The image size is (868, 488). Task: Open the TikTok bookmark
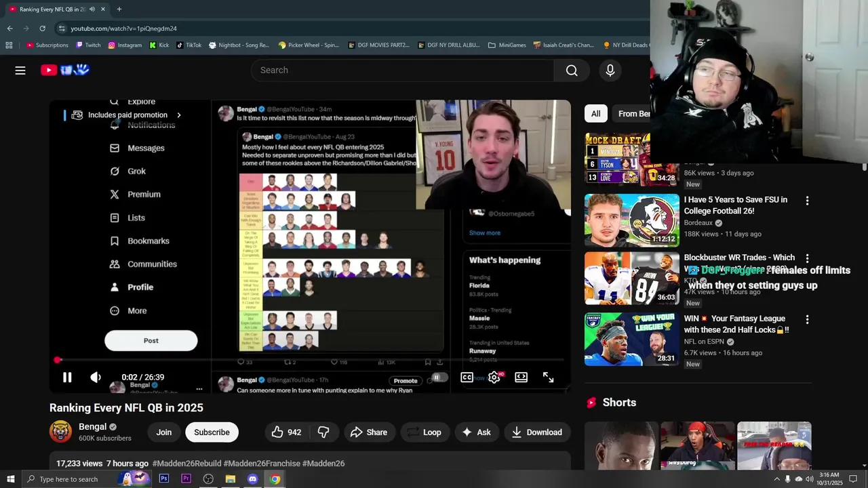click(189, 45)
